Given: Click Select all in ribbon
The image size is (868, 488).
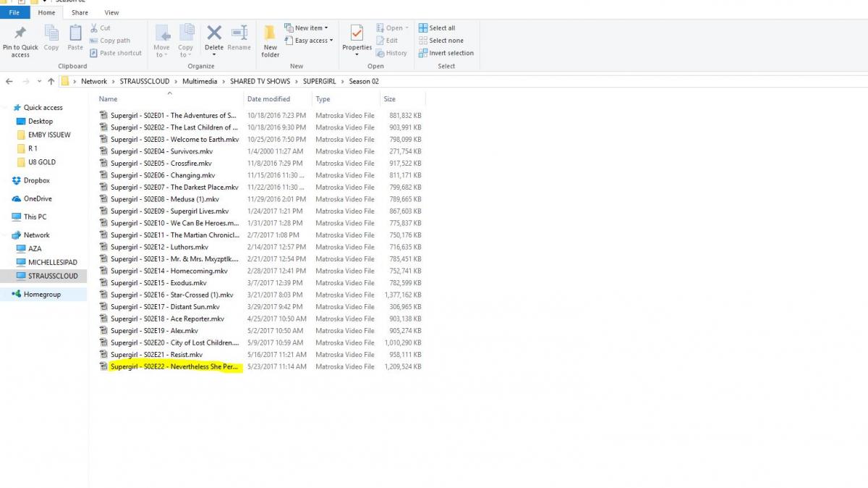Looking at the screenshot, I should pos(437,28).
